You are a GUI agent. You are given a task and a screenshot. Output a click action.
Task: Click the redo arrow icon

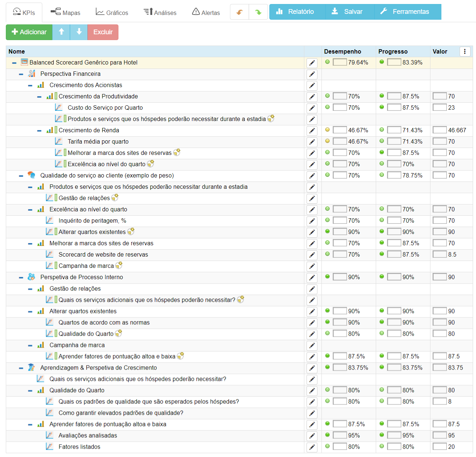pos(258,11)
